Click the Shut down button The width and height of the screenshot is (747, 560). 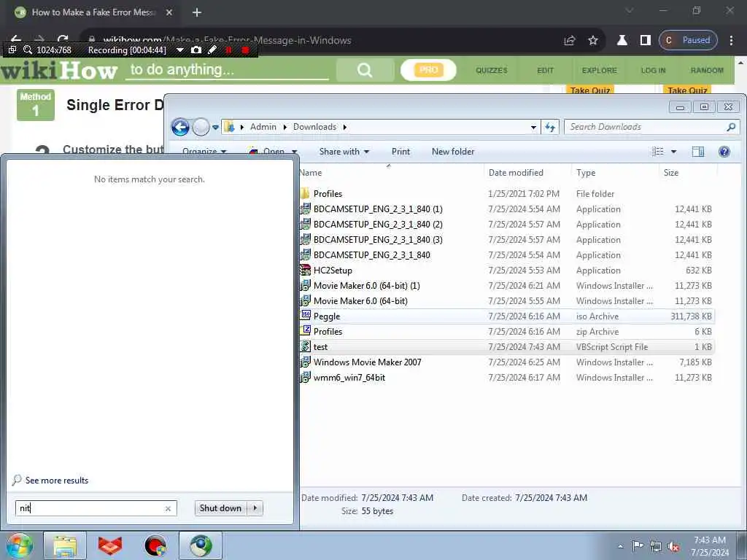[x=220, y=508]
